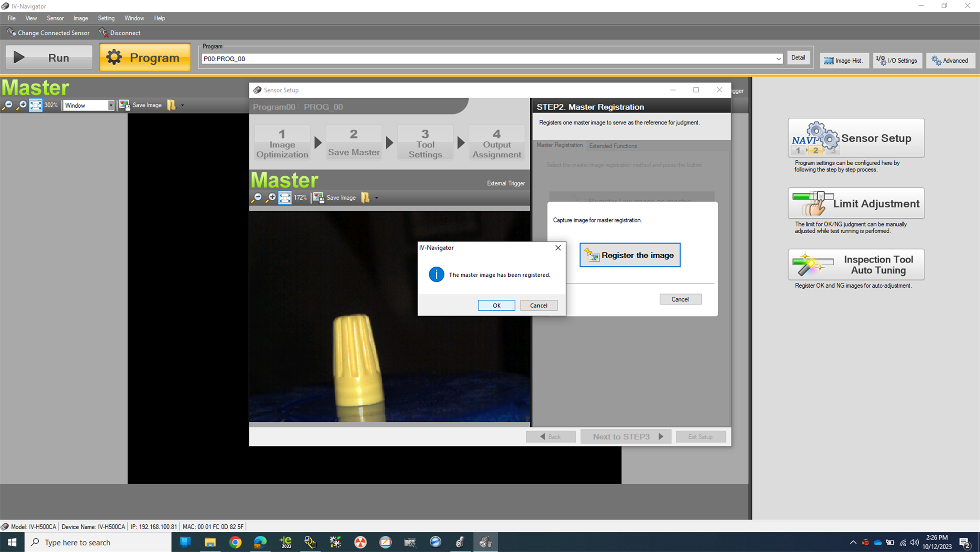Click zoom out magnifier in Sensor Setup toolbar
Image resolution: width=980 pixels, height=552 pixels.
tap(257, 198)
